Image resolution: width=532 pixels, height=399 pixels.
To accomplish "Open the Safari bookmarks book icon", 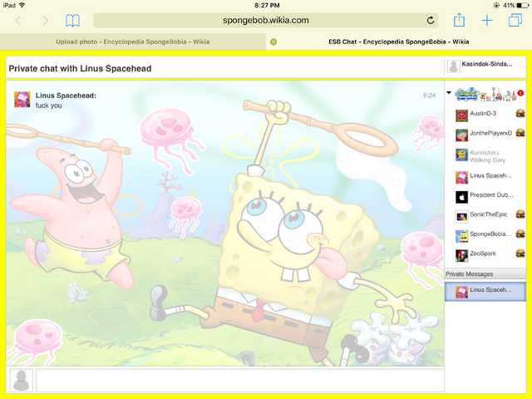I will tap(72, 21).
